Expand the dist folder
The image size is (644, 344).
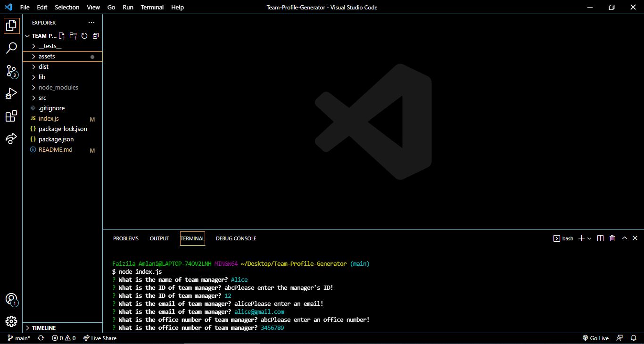pyautogui.click(x=62, y=67)
